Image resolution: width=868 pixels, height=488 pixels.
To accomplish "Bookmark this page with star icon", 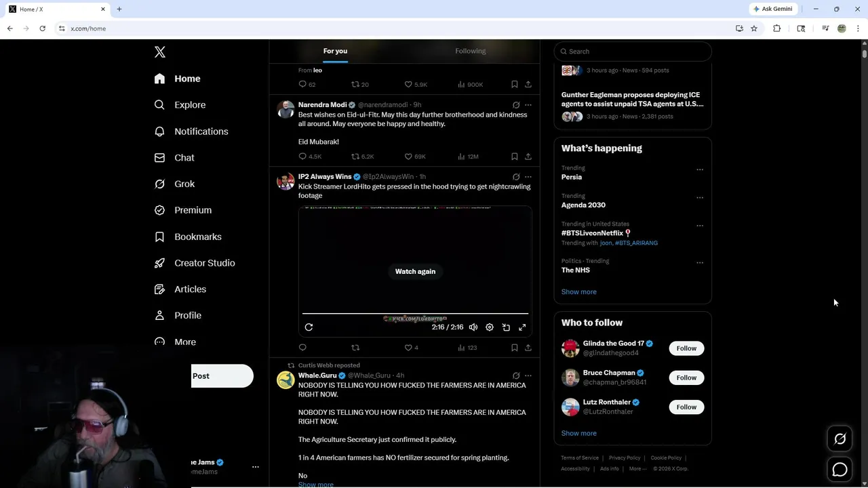I will 753,28.
